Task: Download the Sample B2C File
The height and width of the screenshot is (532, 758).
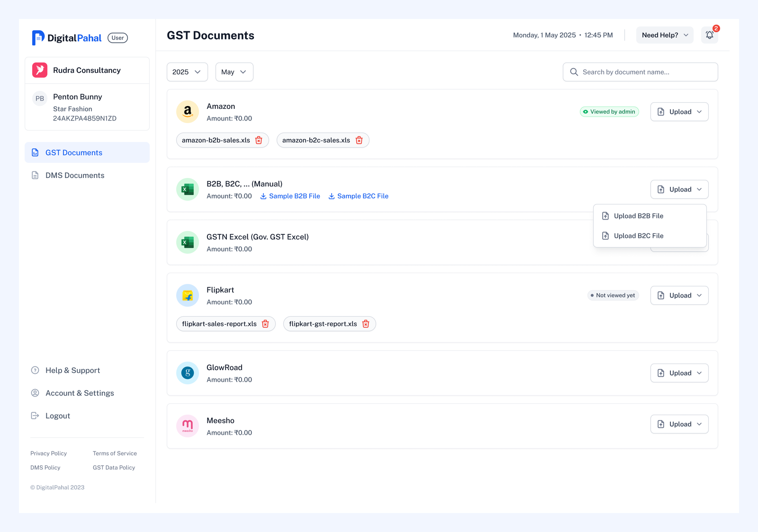Action: pyautogui.click(x=358, y=196)
